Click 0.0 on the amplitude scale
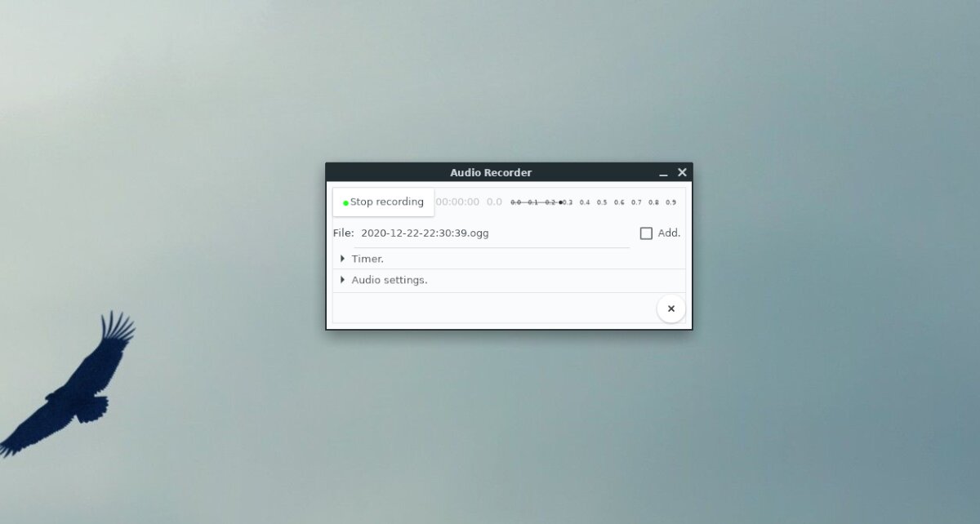This screenshot has height=524, width=980. point(515,202)
